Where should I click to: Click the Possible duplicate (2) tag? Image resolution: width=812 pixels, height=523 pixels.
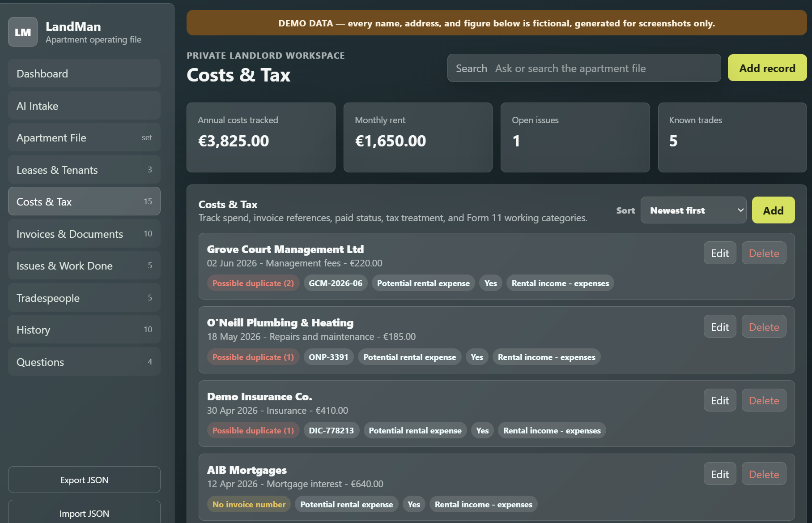253,283
